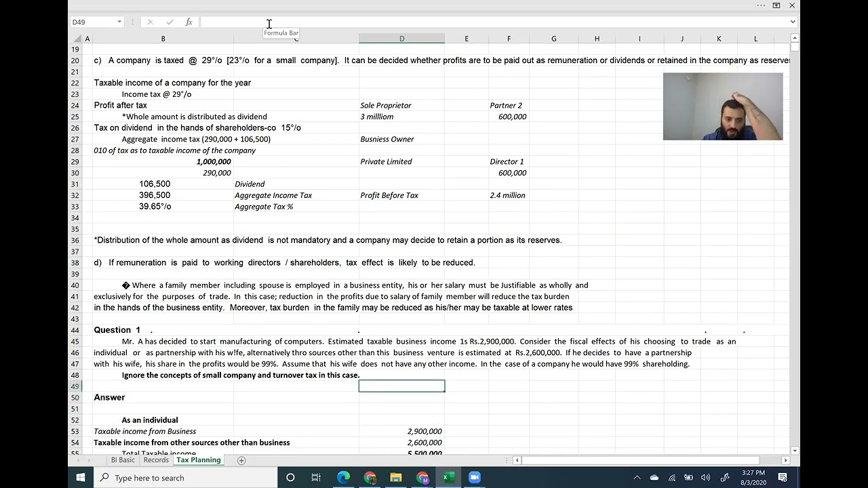Screen dimensions: 868x488
Task: Select column E header
Action: pyautogui.click(x=467, y=39)
